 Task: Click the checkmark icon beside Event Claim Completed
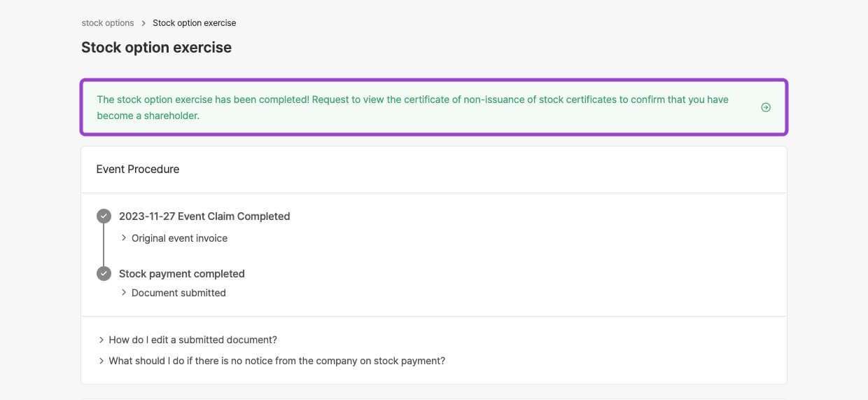[104, 216]
